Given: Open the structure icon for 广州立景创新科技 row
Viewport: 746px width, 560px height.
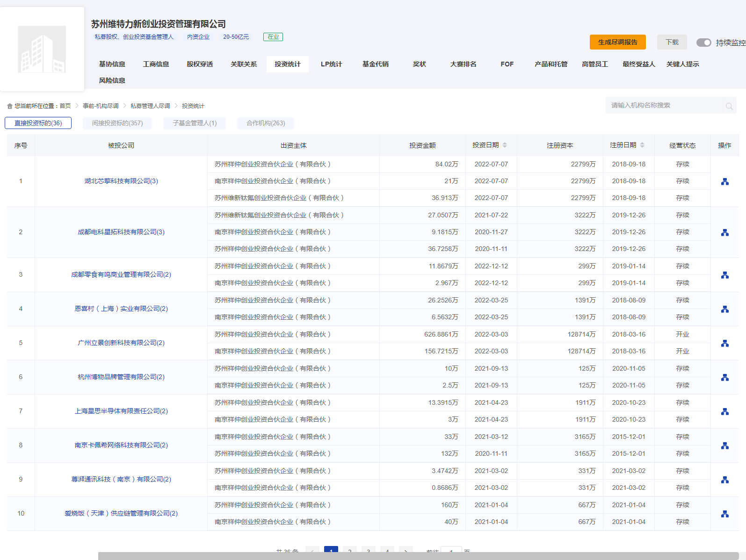Looking at the screenshot, I should point(724,343).
